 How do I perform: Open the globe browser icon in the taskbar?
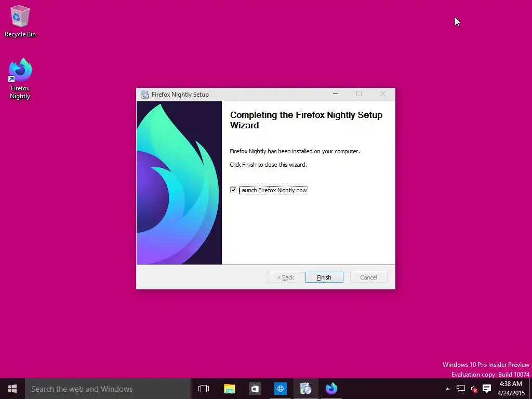coord(280,389)
